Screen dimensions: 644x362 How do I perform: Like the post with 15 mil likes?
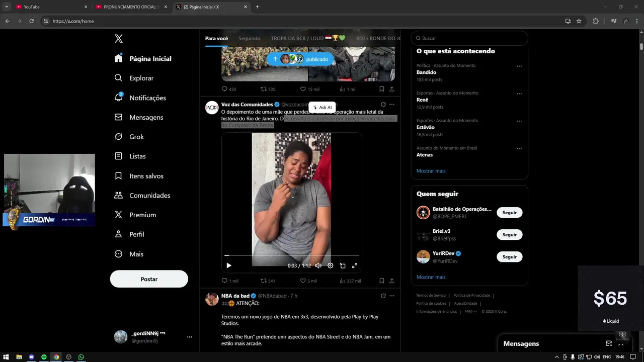coord(303,89)
